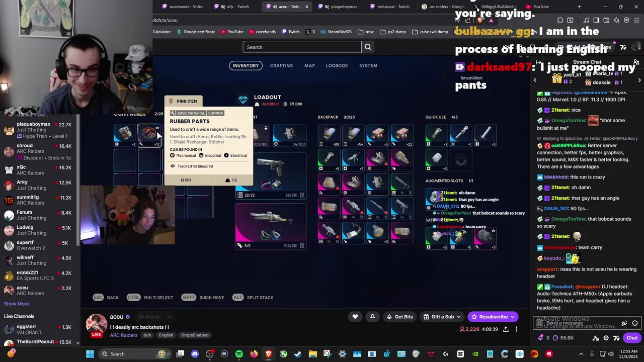Show hidden system tray icons chevron

click(581, 354)
